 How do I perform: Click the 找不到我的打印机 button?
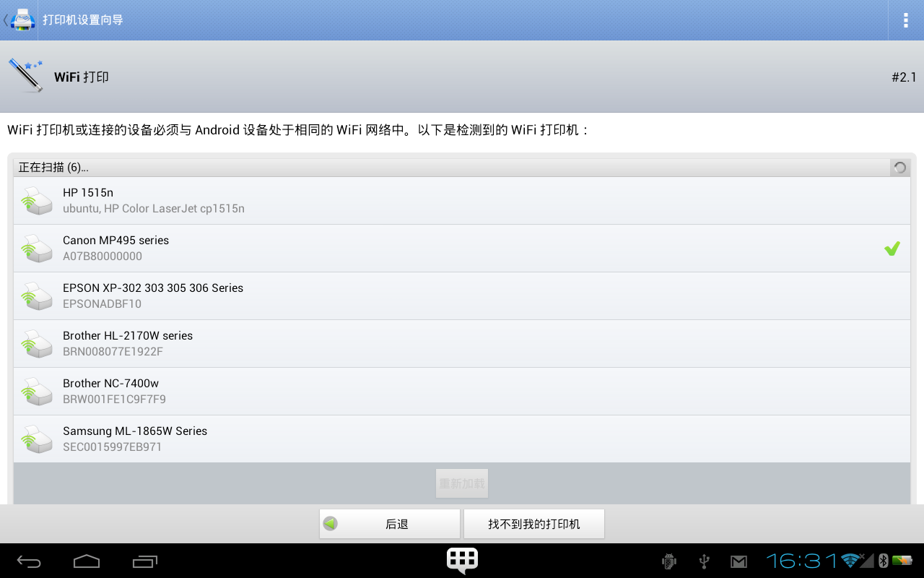pos(534,524)
